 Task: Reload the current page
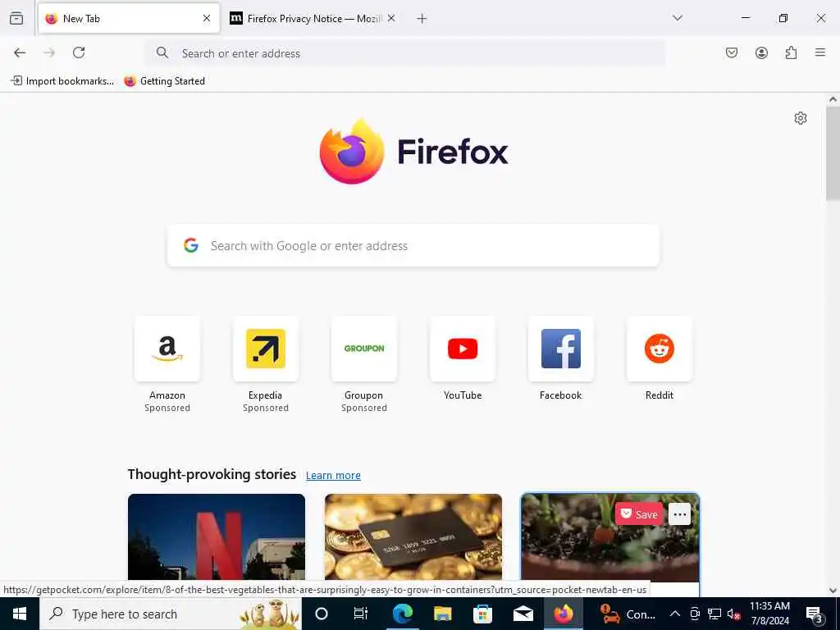[x=79, y=52]
